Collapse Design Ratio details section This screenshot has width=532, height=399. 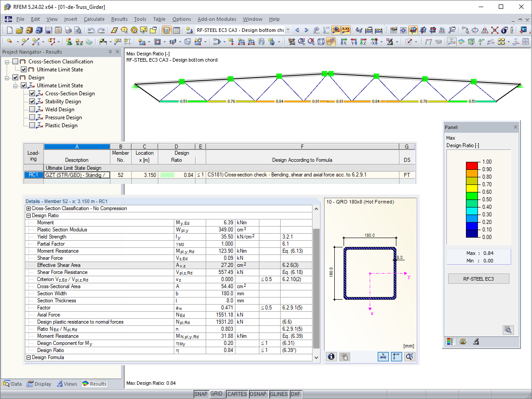coord(29,215)
